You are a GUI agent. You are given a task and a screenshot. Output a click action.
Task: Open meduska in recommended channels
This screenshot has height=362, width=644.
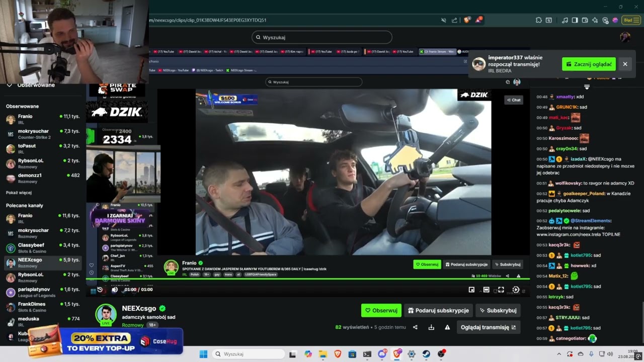click(x=43, y=321)
